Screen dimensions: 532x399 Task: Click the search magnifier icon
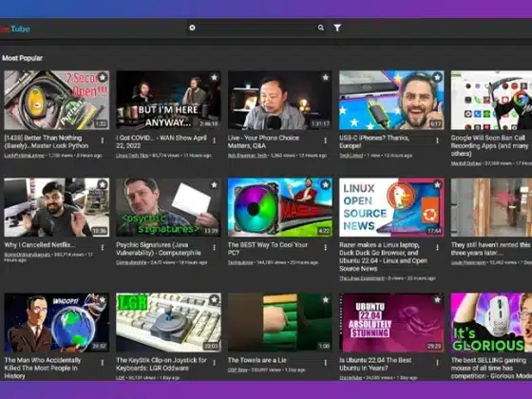click(x=321, y=28)
